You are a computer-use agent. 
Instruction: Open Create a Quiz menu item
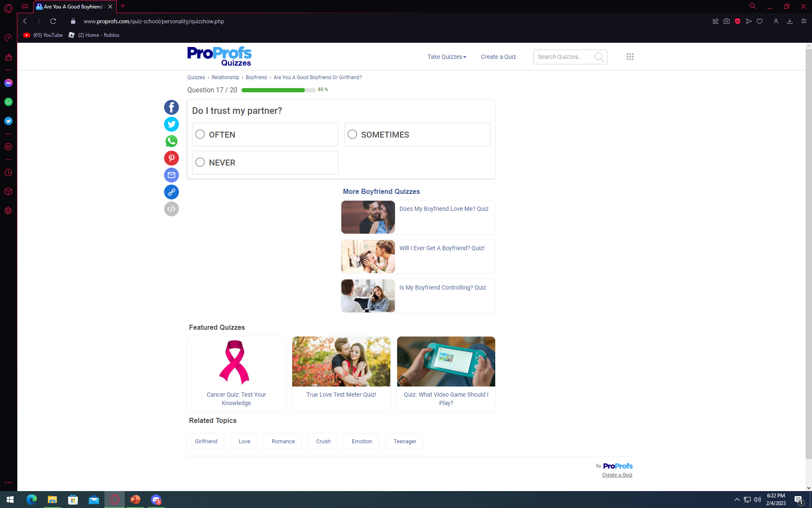[498, 57]
